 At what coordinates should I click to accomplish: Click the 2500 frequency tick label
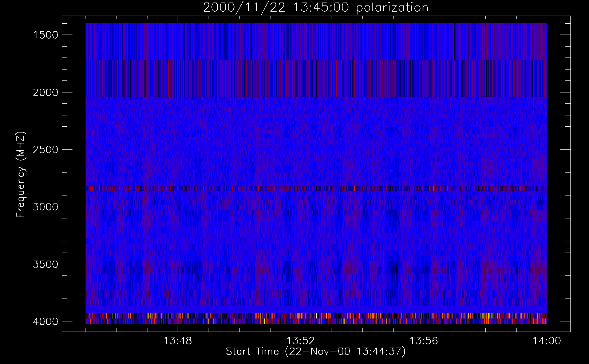[46, 150]
